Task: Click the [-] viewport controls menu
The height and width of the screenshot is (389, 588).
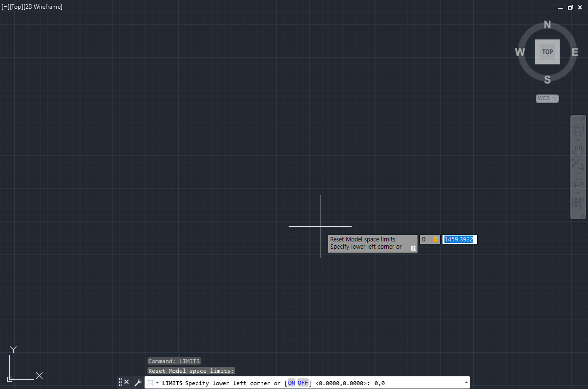Action: point(5,7)
